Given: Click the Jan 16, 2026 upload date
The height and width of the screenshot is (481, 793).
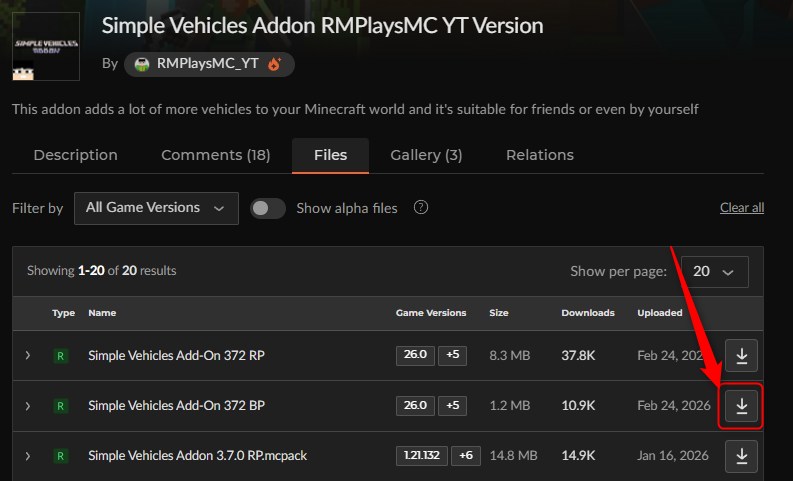Looking at the screenshot, I should pos(673,456).
